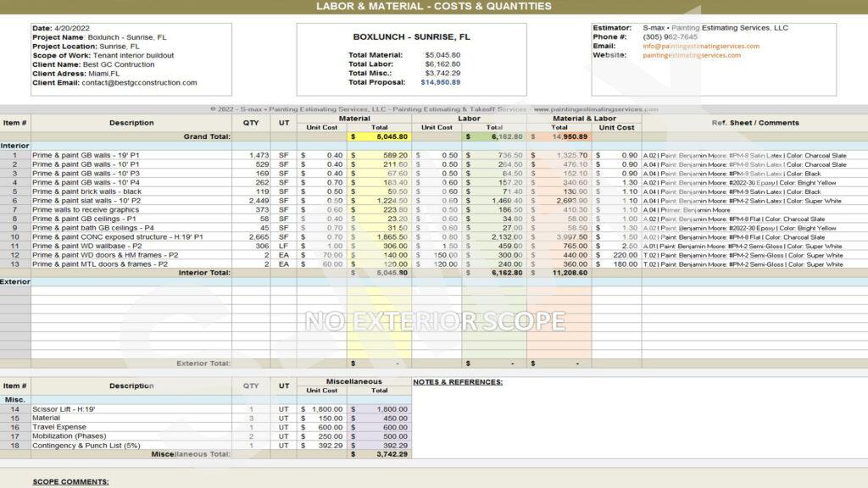Viewport: 868px width, 488px height.
Task: Click the Description header of the top table
Action: [x=131, y=123]
